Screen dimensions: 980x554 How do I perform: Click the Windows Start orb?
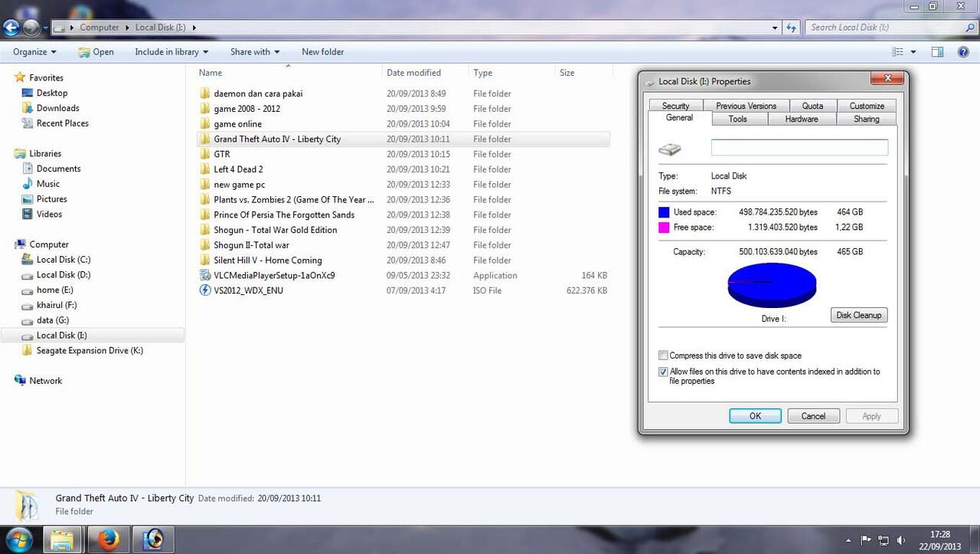pos(19,539)
